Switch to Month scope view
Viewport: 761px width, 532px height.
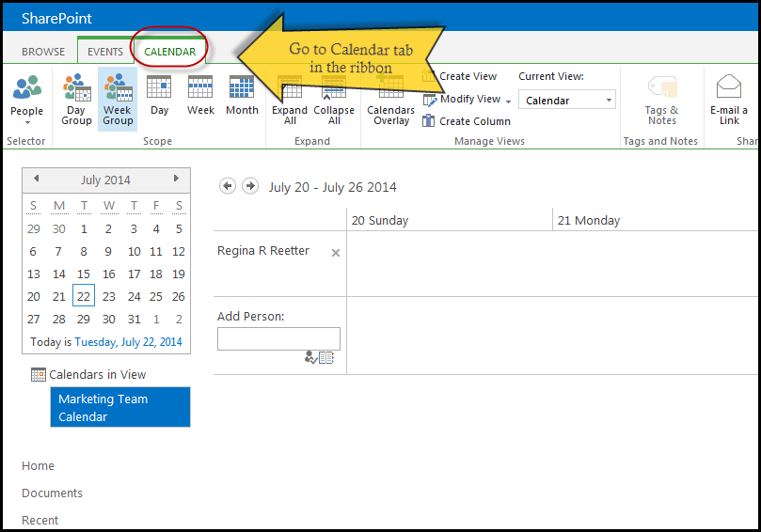coord(242,96)
